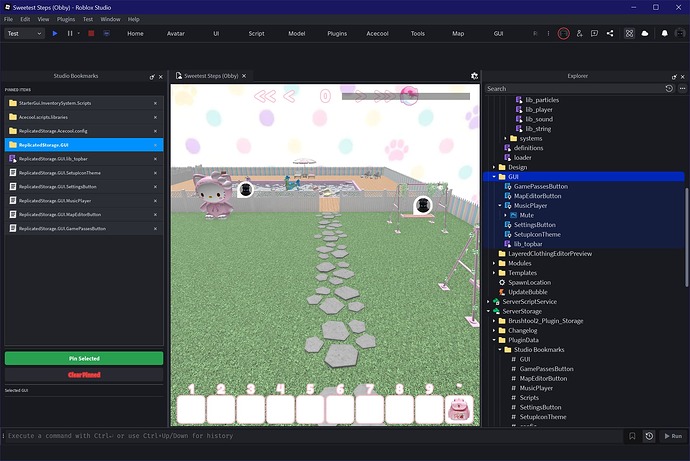Click the green Pin Selected button
690x461 pixels.
(x=84, y=359)
